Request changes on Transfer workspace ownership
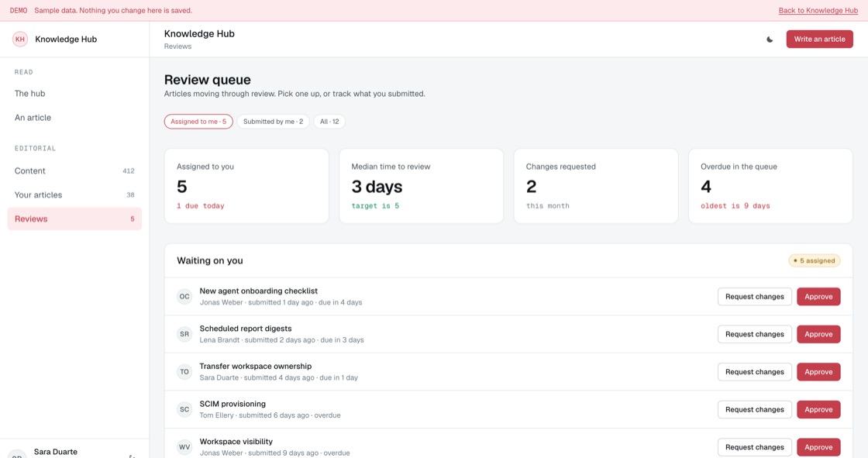This screenshot has width=868, height=458. tap(755, 372)
